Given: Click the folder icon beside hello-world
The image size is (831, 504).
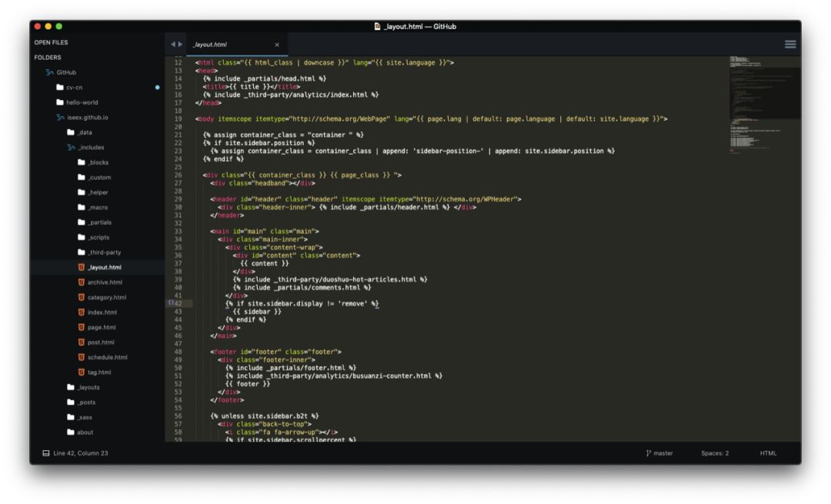Looking at the screenshot, I should point(60,102).
